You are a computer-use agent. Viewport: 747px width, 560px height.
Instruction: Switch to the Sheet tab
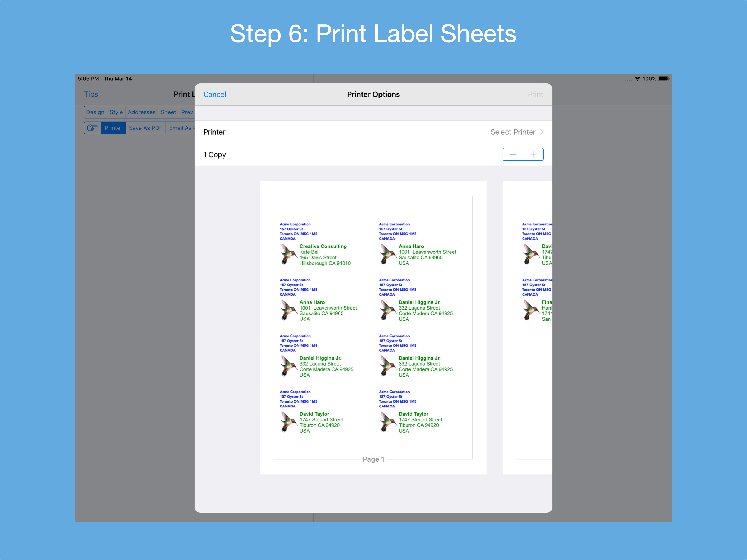168,112
